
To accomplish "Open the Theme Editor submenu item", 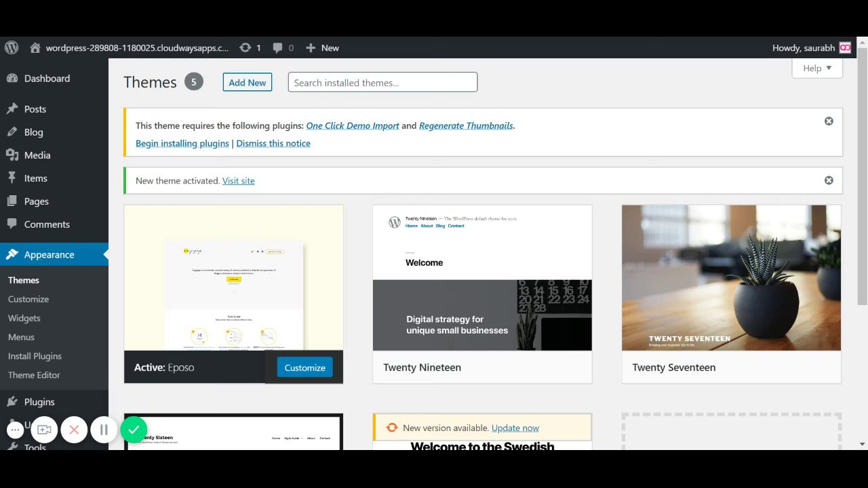I will [34, 375].
